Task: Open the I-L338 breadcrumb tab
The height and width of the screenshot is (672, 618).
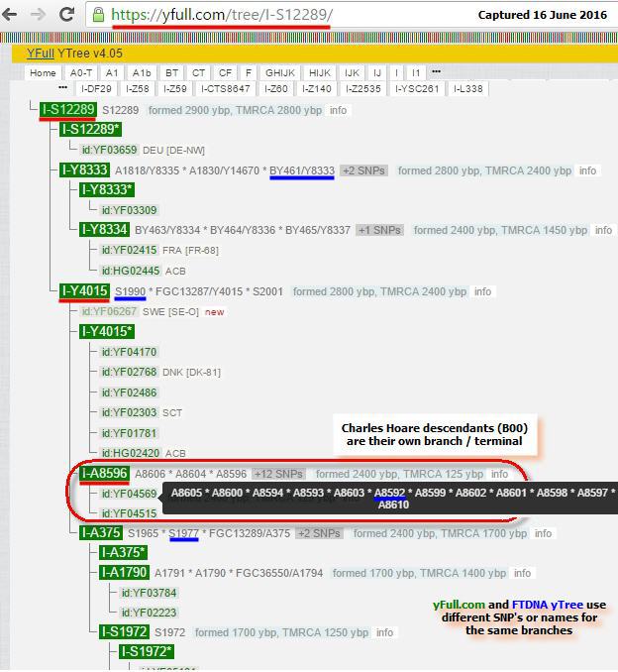Action: pyautogui.click(x=466, y=89)
